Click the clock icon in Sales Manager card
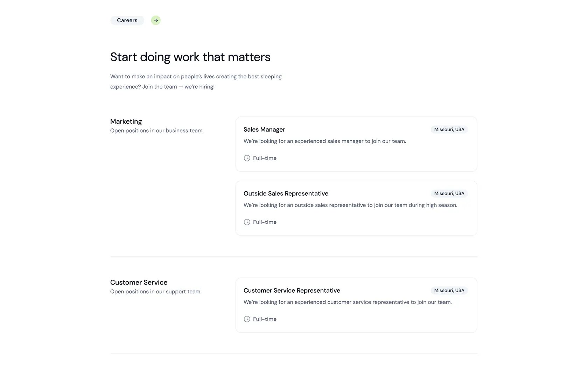The image size is (588, 377). [x=247, y=158]
